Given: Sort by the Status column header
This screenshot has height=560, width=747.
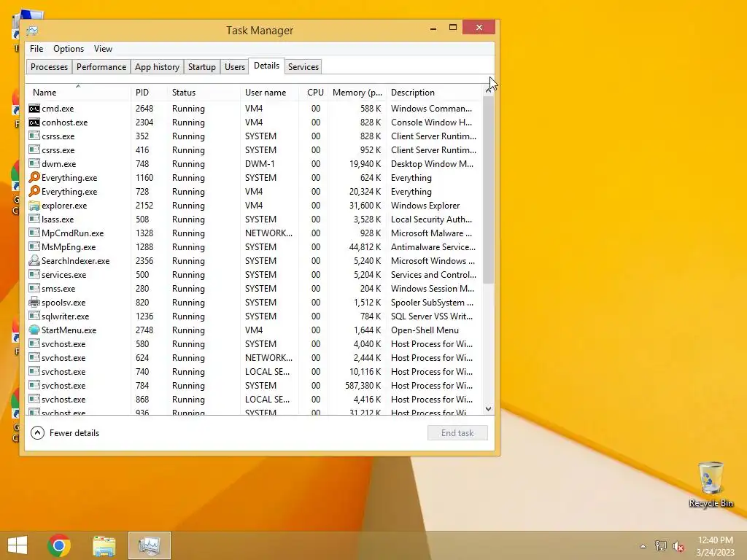Looking at the screenshot, I should (x=204, y=93).
